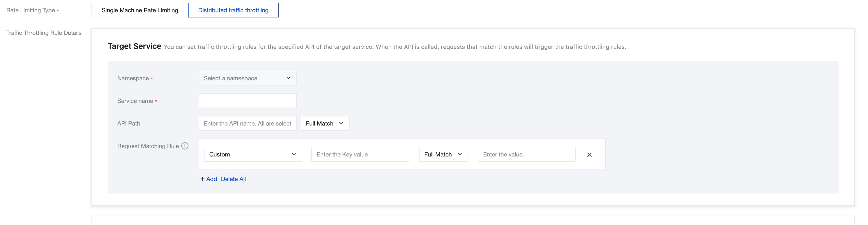This screenshot has width=868, height=225.
Task: Click the info icon beside Request Matching Rule
Action: tap(185, 146)
